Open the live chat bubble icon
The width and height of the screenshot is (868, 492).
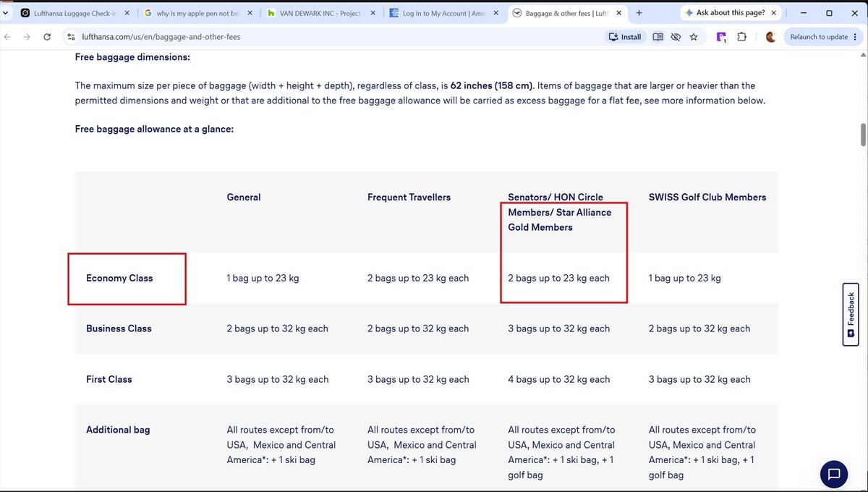833,475
